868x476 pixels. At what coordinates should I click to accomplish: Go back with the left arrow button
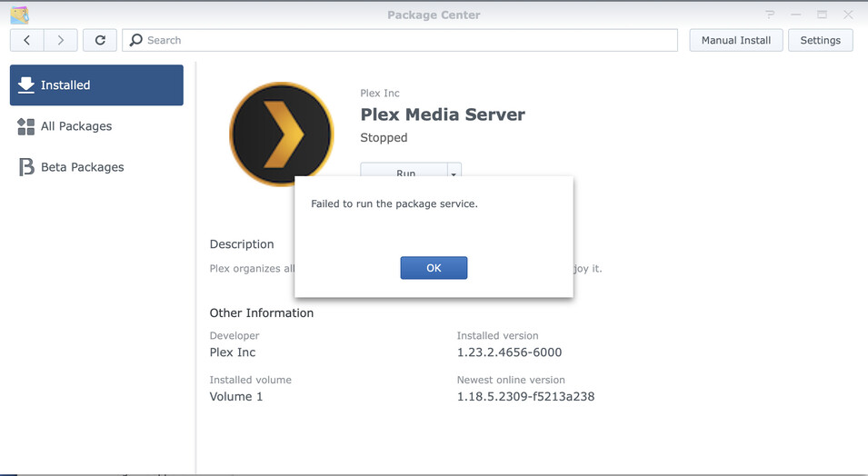[x=26, y=40]
